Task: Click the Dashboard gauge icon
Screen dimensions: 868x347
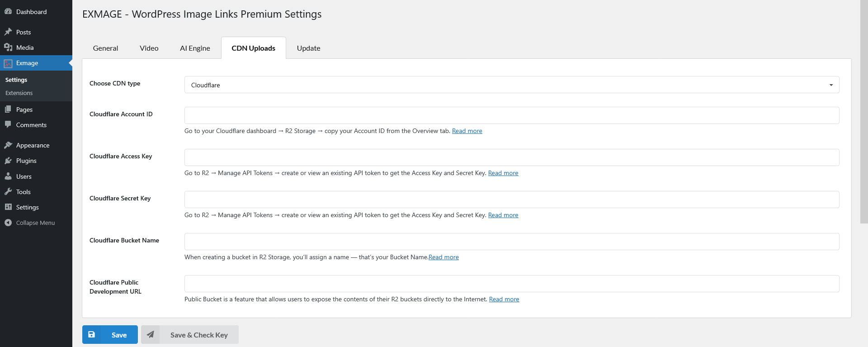Action: click(8, 12)
